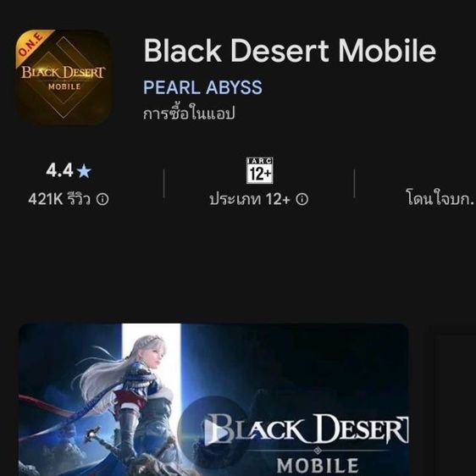This screenshot has width=476, height=476.
Task: Click the IARC 12+ rating badge
Action: pos(259,170)
